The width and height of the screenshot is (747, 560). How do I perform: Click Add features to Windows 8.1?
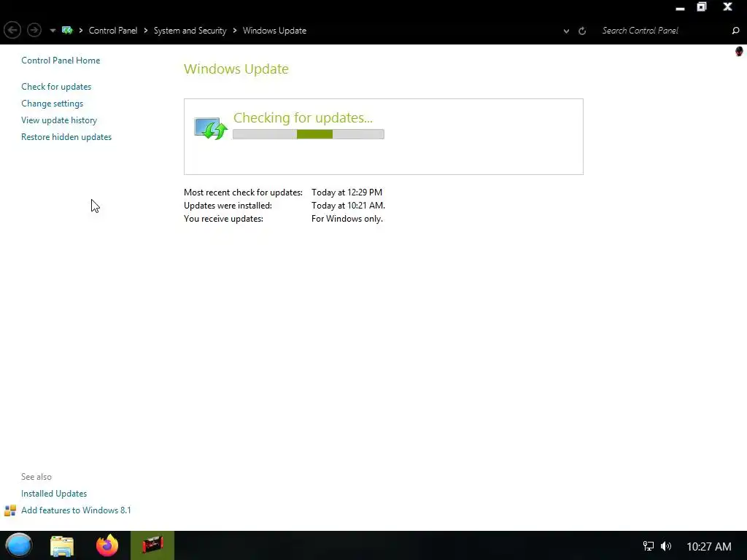click(x=76, y=510)
